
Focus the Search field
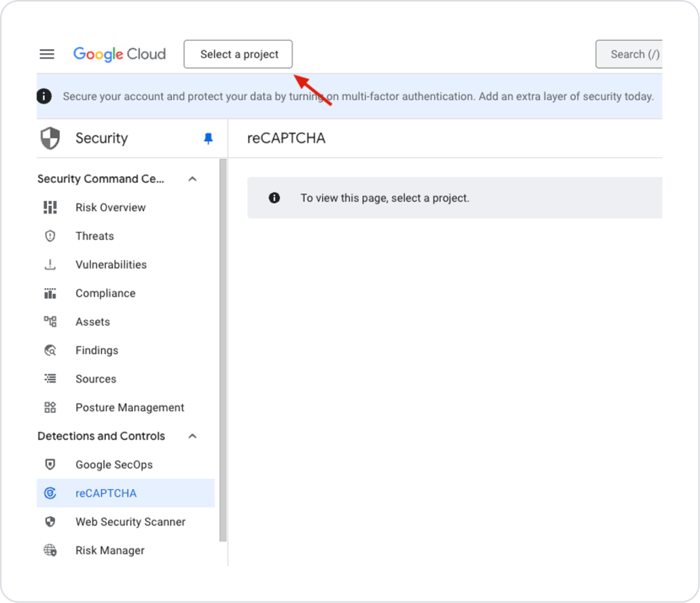[x=629, y=54]
